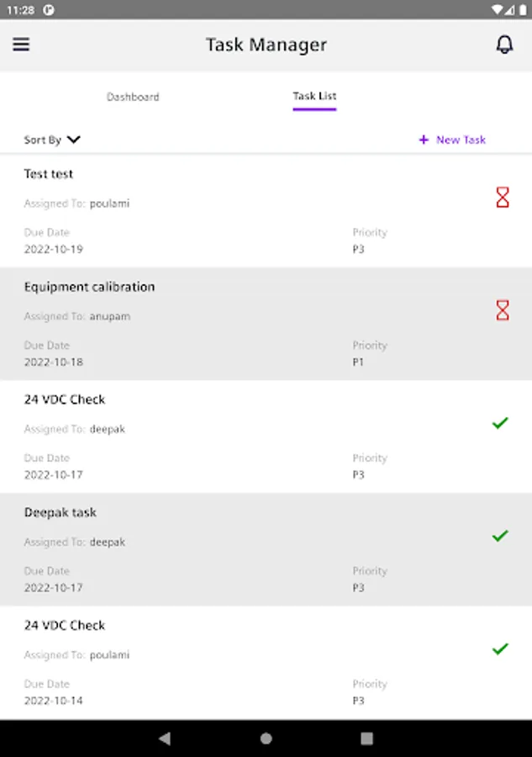The width and height of the screenshot is (532, 757).
Task: Create a task with New Task link
Action: pyautogui.click(x=452, y=140)
